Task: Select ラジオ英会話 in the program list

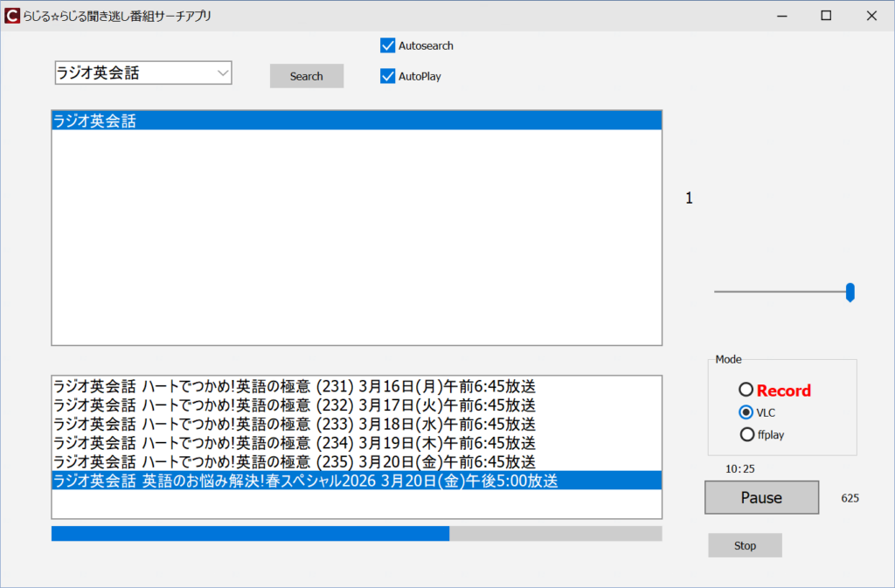Action: [x=356, y=121]
